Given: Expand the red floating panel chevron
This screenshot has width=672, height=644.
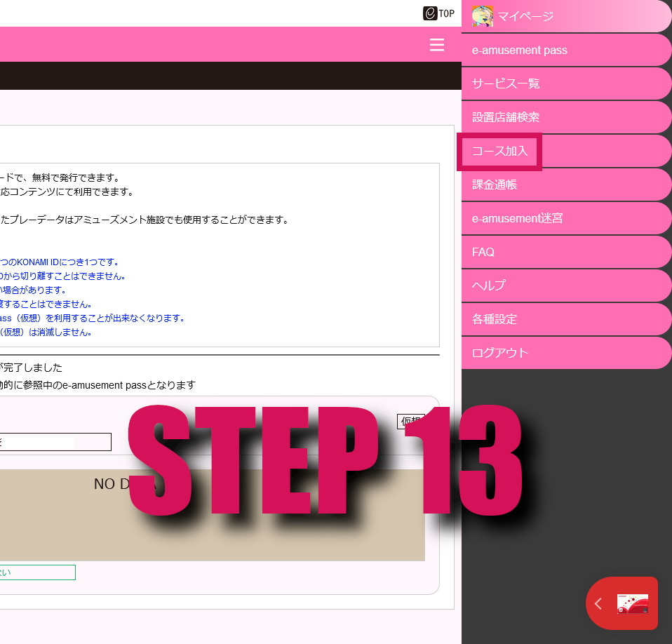Looking at the screenshot, I should [598, 603].
